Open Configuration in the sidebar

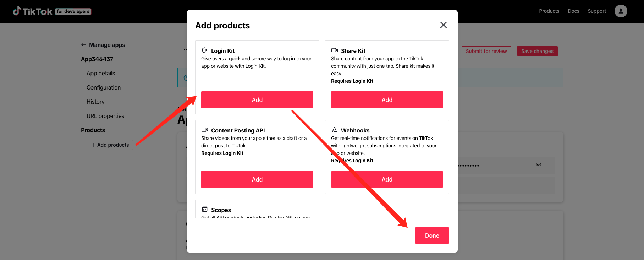(104, 87)
